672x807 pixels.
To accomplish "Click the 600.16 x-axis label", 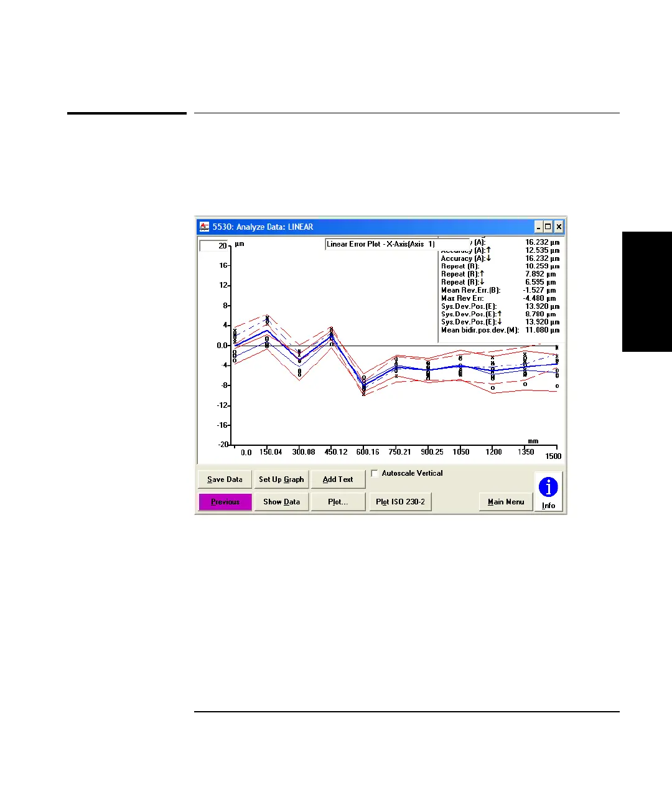I will [368, 452].
